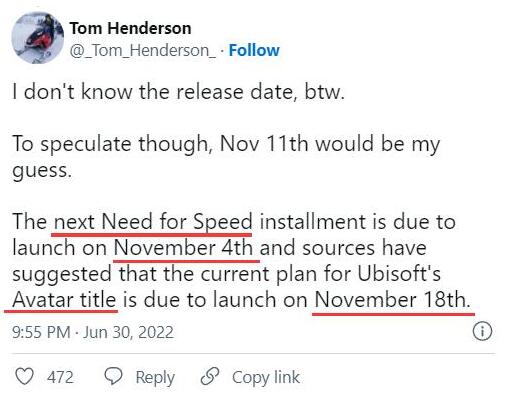Click the 472 likes count
507x399 pixels.
(60, 377)
